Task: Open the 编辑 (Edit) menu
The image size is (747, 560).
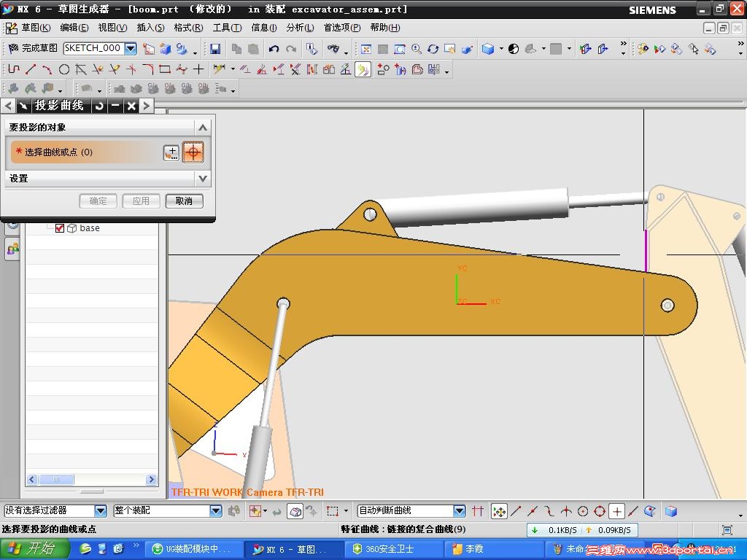Action: pos(74,28)
